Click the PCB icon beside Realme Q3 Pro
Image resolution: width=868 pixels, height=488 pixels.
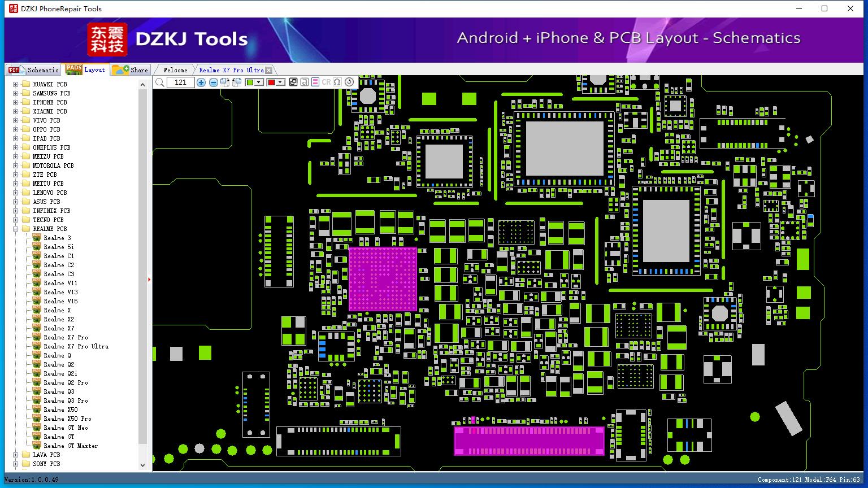[x=37, y=400]
